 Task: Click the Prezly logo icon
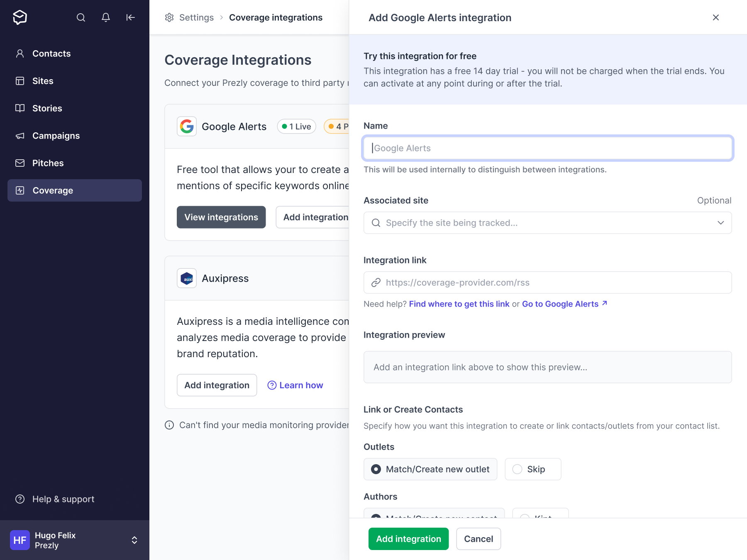tap(20, 17)
